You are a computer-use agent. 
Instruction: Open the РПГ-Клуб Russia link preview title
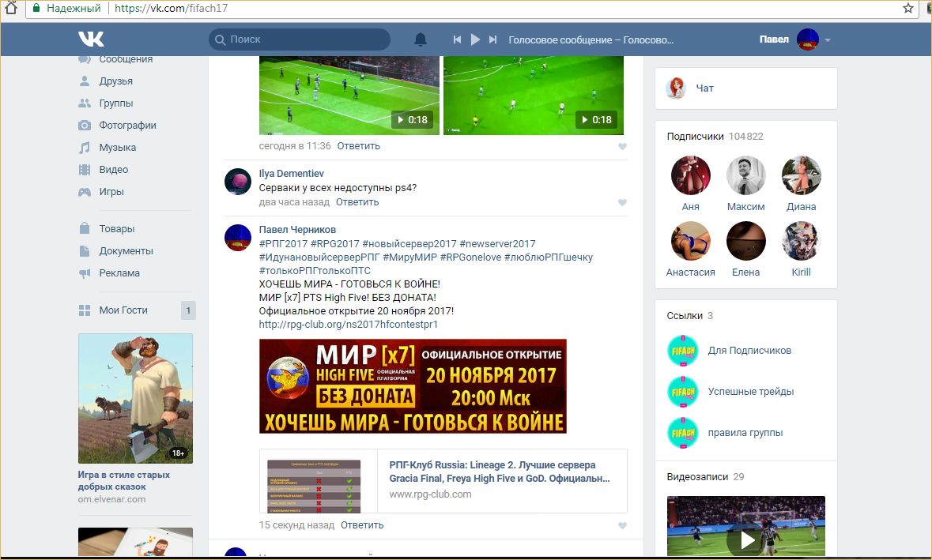(x=500, y=472)
